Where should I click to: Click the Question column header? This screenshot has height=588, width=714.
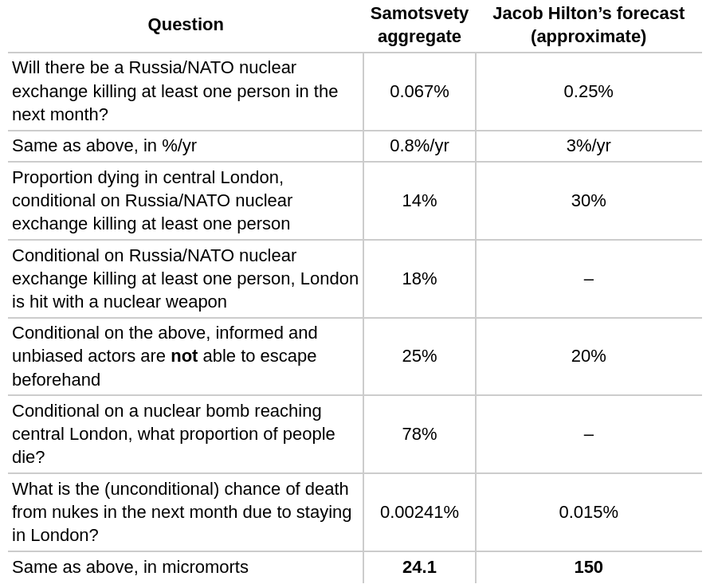tap(186, 25)
